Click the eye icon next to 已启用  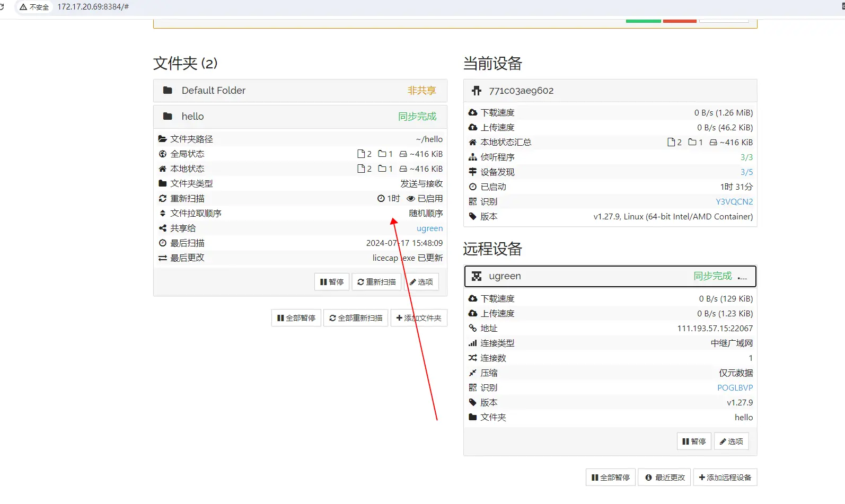tap(410, 199)
